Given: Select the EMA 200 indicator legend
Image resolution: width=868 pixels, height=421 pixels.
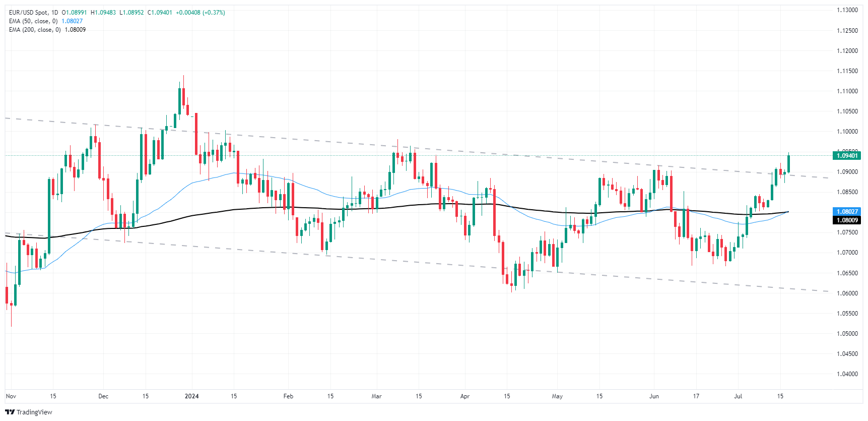Looking at the screenshot, I should coord(35,30).
